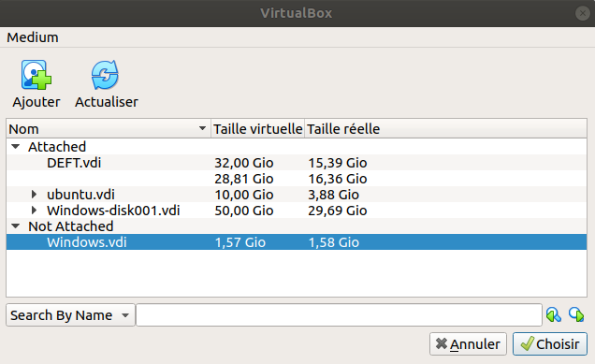Collapse the Attached group

tap(16, 147)
